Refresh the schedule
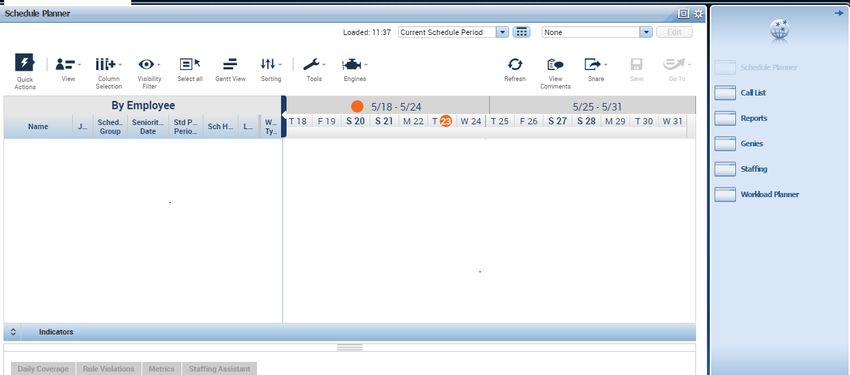850x375 pixels. pyautogui.click(x=514, y=64)
